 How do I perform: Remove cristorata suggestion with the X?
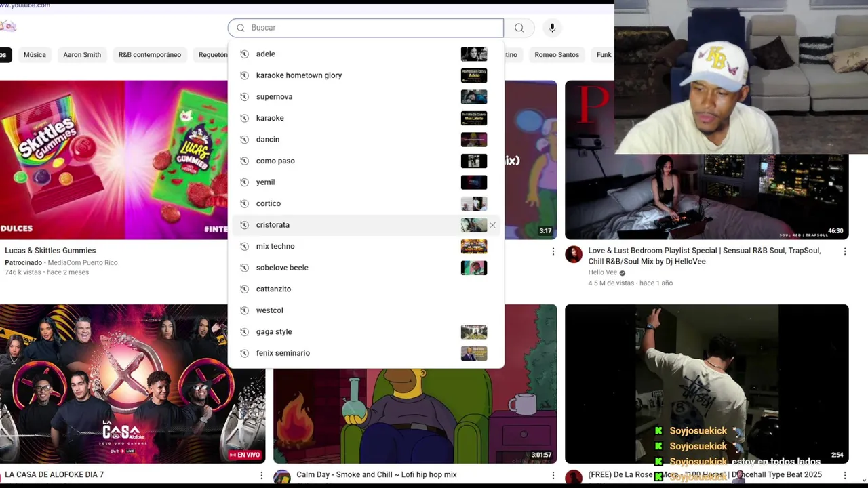(x=492, y=225)
